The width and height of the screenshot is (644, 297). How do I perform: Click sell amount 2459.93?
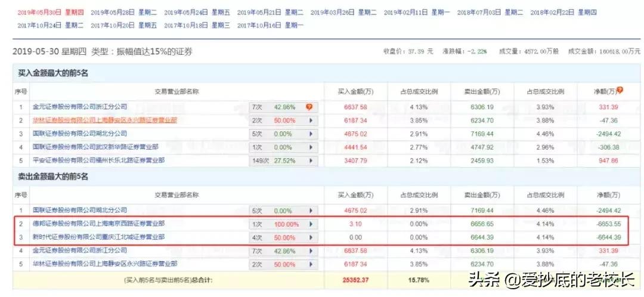pyautogui.click(x=482, y=160)
